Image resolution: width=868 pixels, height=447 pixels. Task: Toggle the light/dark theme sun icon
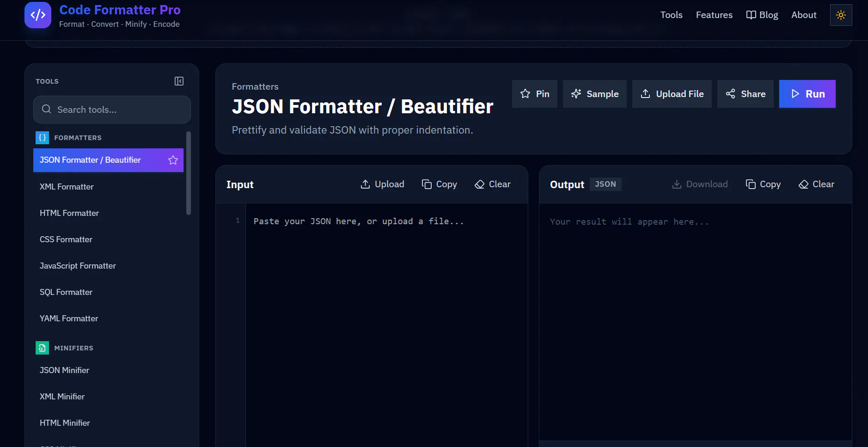pos(841,15)
